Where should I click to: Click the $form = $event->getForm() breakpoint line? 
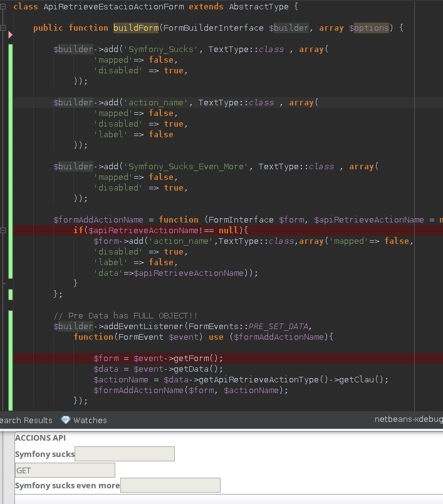tap(228, 358)
